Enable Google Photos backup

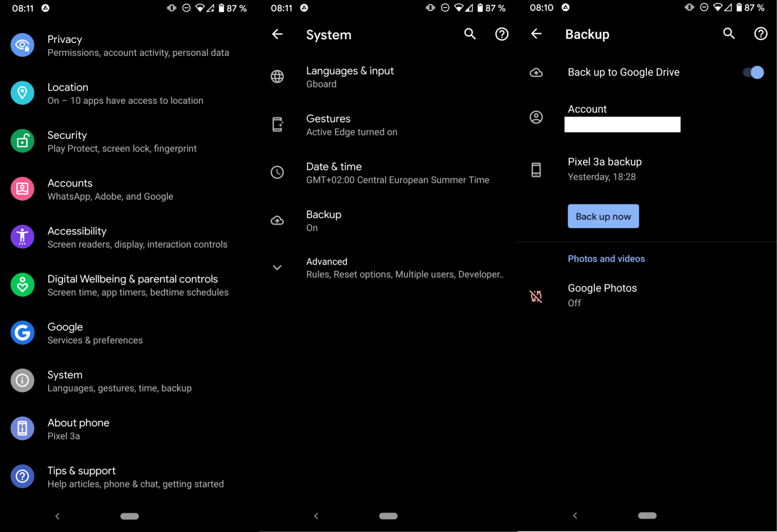click(x=602, y=295)
